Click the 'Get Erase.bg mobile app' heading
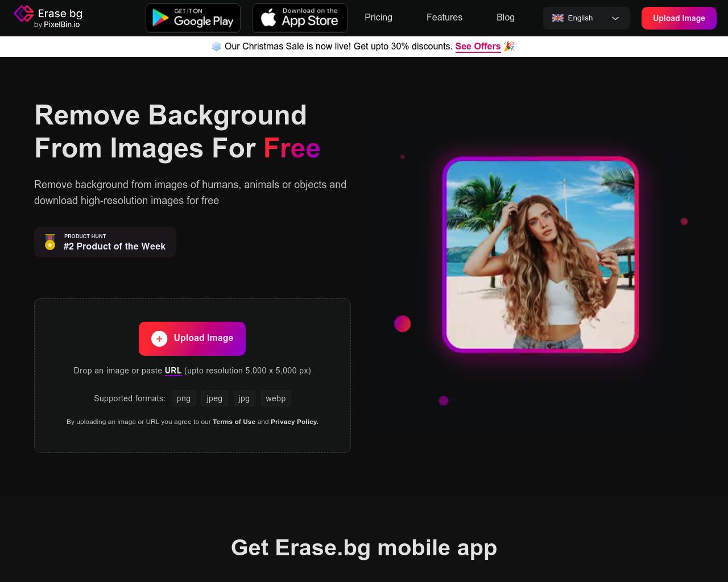The height and width of the screenshot is (582, 728). [x=364, y=548]
